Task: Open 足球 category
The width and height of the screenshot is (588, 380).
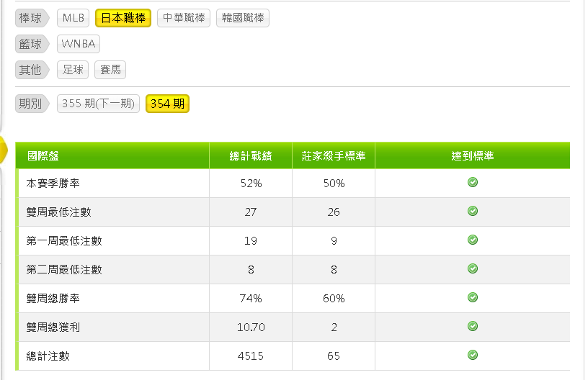Action: coord(73,70)
